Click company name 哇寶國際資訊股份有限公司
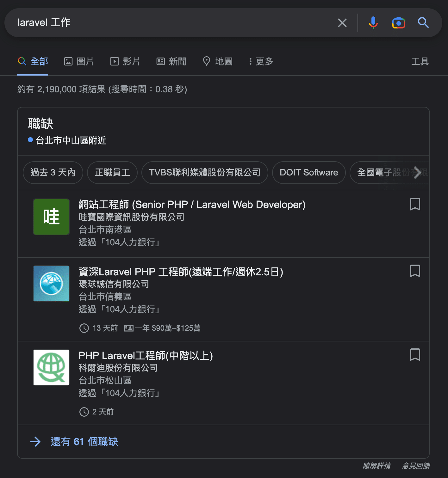 [131, 217]
